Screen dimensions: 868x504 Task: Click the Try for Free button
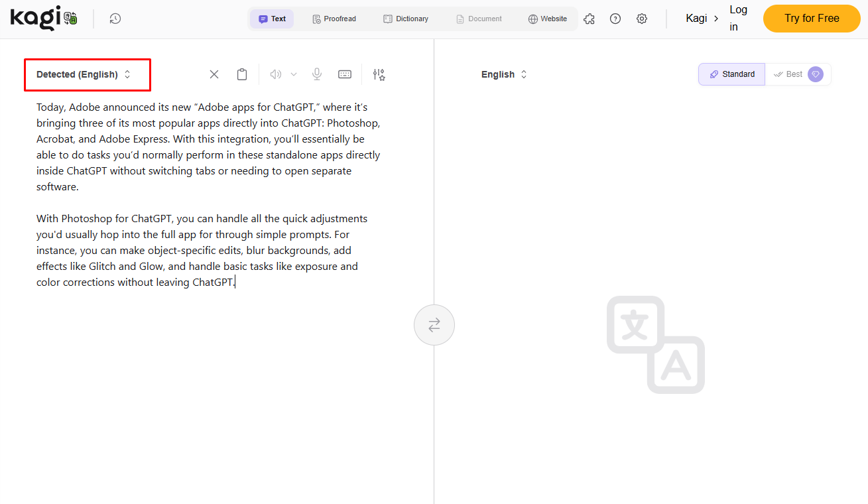click(812, 19)
